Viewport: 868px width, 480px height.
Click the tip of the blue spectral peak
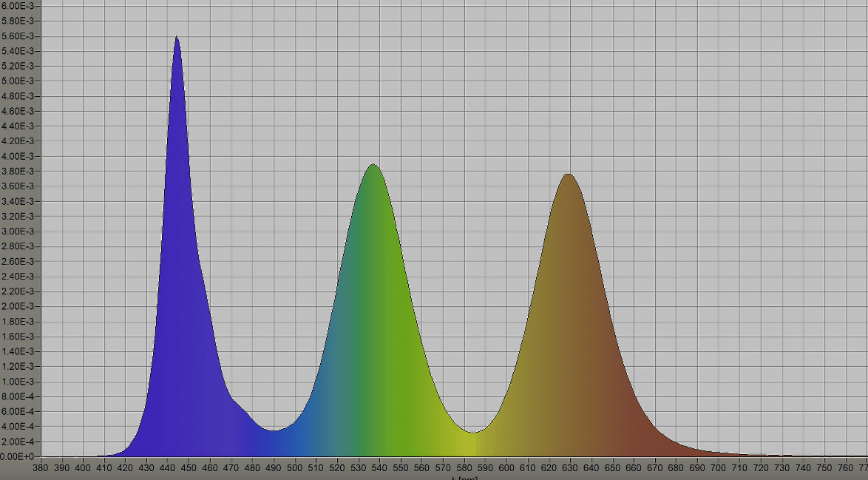[177, 37]
